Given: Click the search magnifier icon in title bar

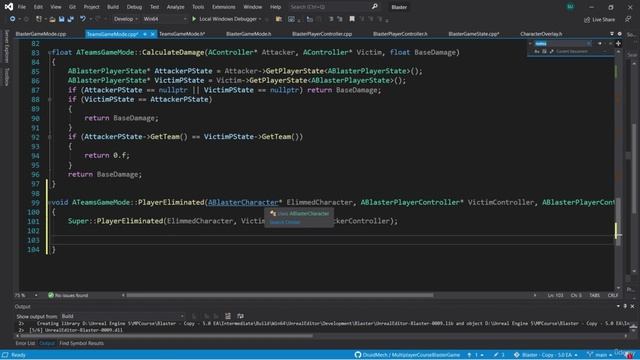Looking at the screenshot, I should (x=374, y=7).
